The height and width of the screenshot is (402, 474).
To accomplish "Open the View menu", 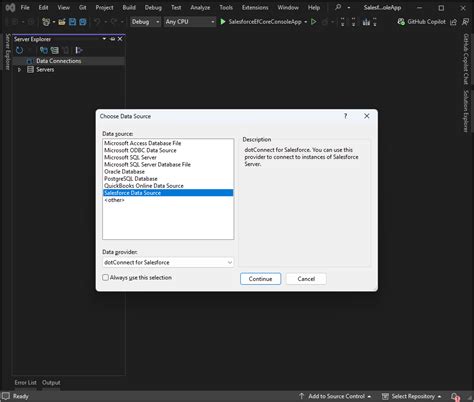I will point(63,7).
